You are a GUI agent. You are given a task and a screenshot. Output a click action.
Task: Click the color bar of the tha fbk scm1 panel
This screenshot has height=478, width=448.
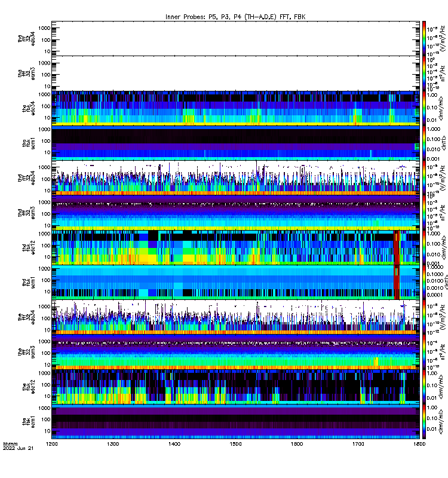(424, 143)
